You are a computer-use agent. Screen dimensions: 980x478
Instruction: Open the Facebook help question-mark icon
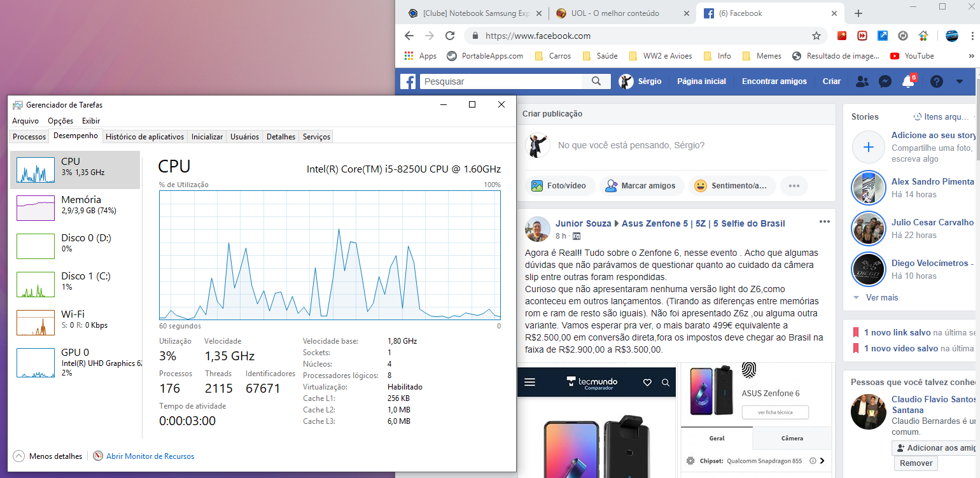pos(936,81)
